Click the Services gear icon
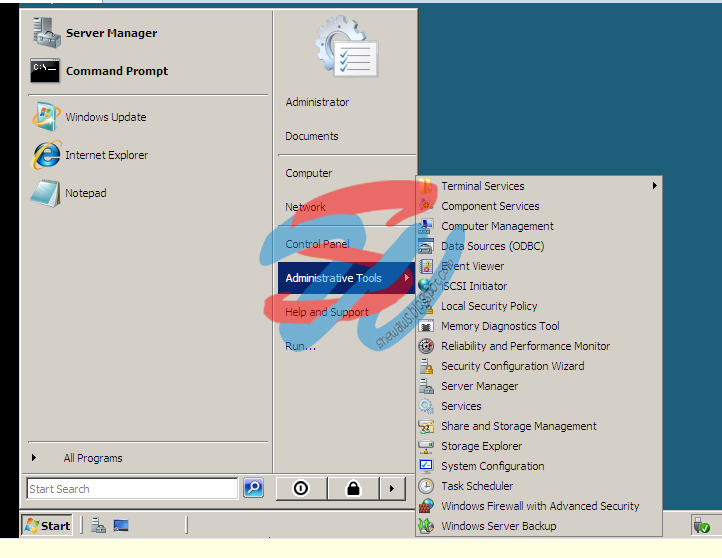Viewport: 722px width, 558px height. click(x=426, y=406)
